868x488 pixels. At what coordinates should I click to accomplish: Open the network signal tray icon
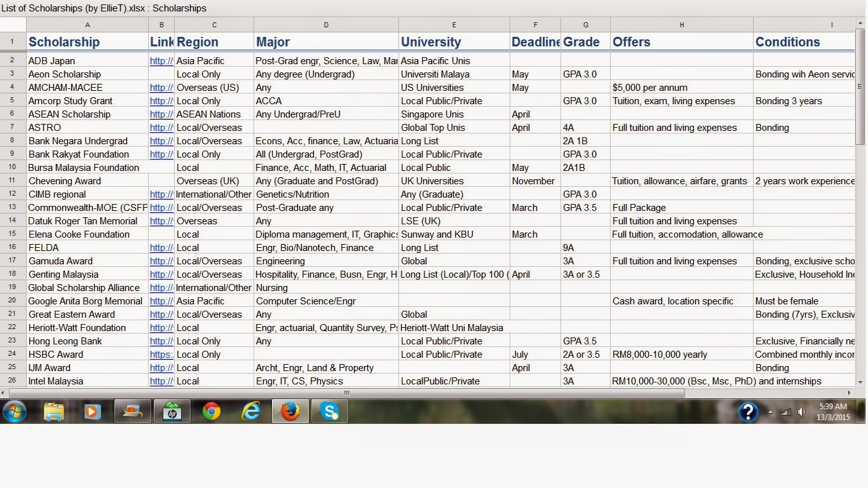[x=786, y=412]
